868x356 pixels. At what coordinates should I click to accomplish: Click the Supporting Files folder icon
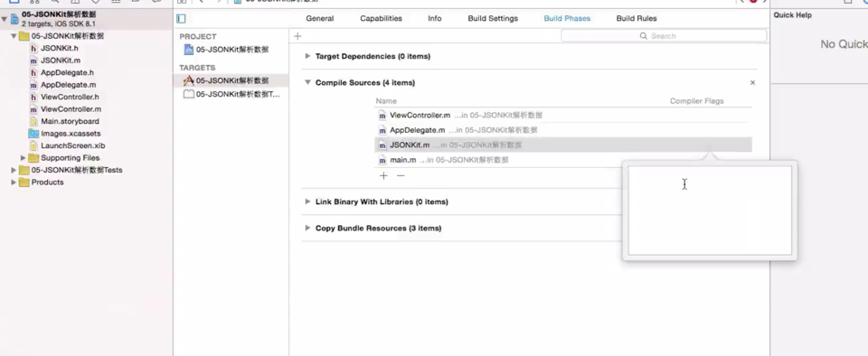[33, 158]
